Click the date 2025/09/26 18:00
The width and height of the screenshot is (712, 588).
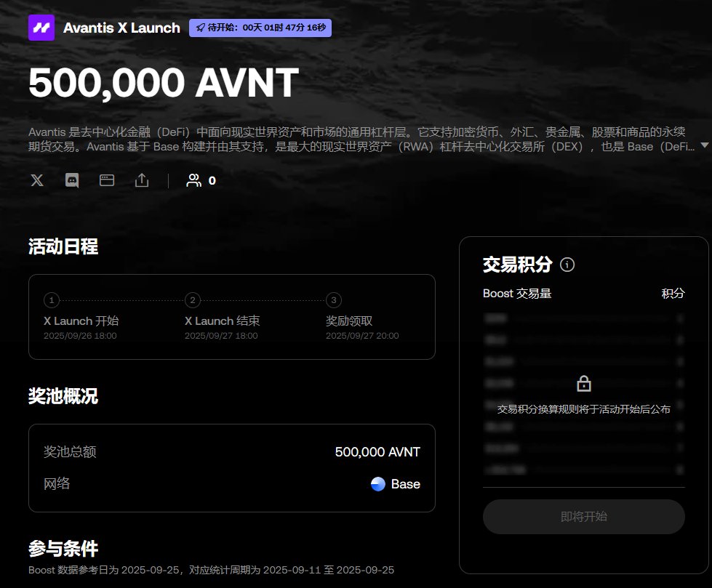[81, 336]
